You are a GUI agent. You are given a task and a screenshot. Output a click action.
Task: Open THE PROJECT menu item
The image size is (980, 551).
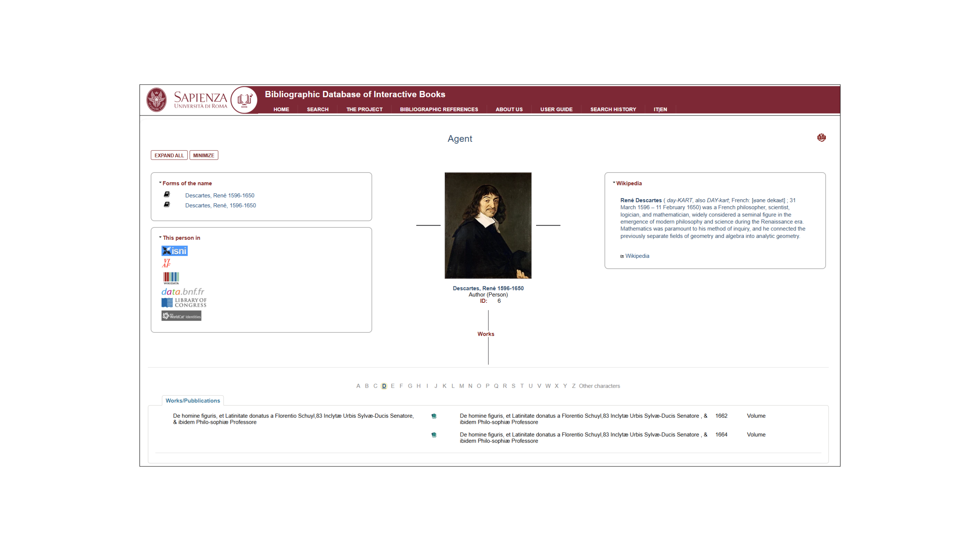pyautogui.click(x=364, y=109)
